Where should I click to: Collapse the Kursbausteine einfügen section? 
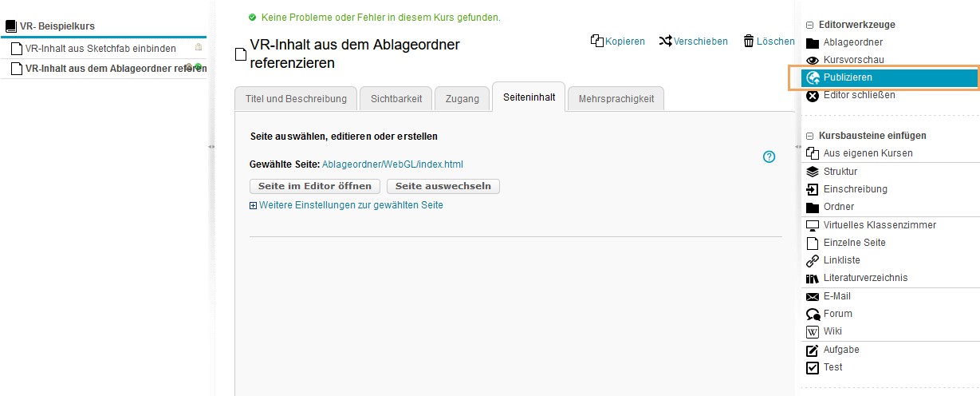809,137
